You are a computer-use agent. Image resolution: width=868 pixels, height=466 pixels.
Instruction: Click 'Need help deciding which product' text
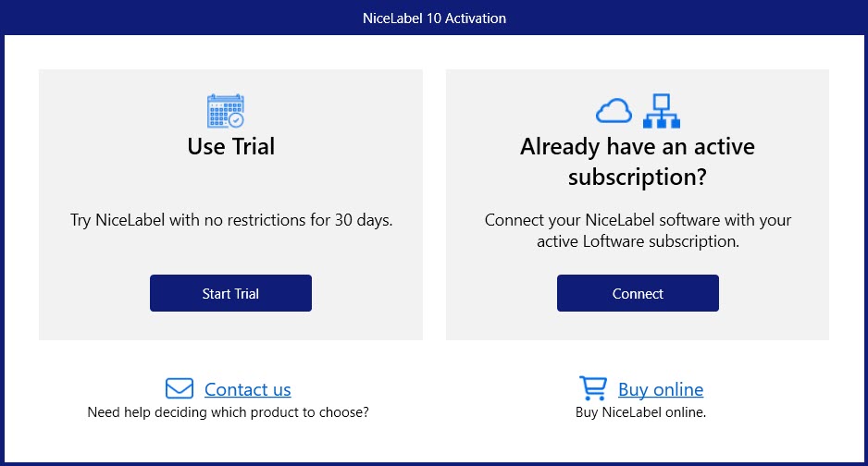click(x=228, y=412)
